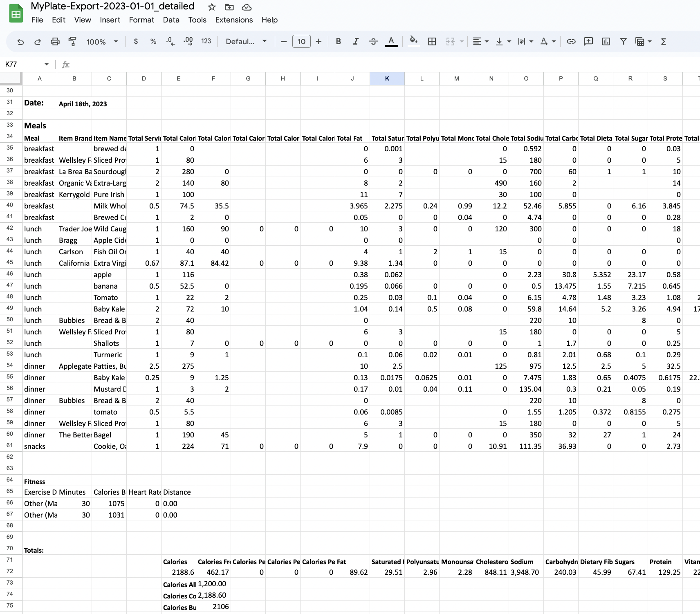
Task: Click the Create a filter icon
Action: [x=624, y=41]
